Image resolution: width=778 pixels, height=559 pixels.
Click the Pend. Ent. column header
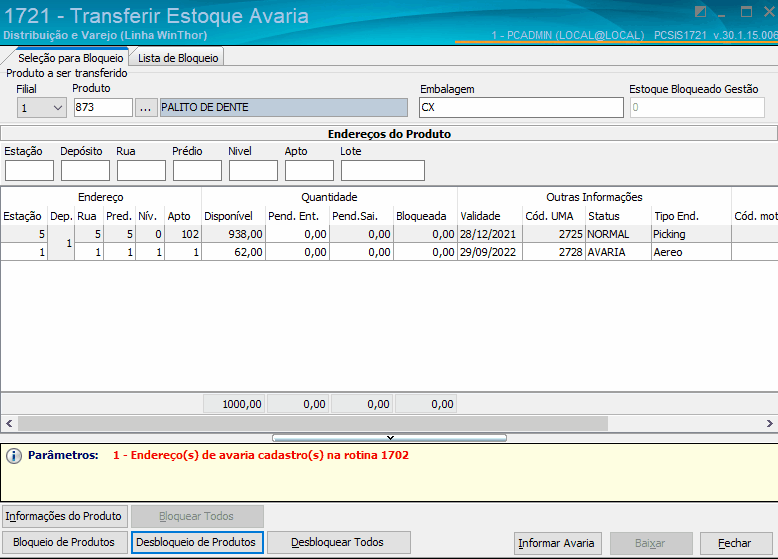click(297, 216)
